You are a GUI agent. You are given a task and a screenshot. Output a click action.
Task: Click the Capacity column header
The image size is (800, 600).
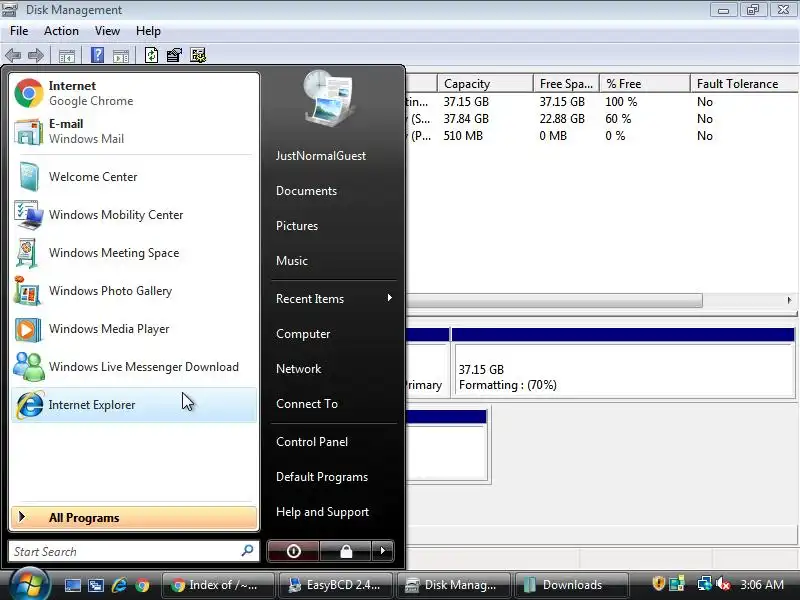pos(485,84)
